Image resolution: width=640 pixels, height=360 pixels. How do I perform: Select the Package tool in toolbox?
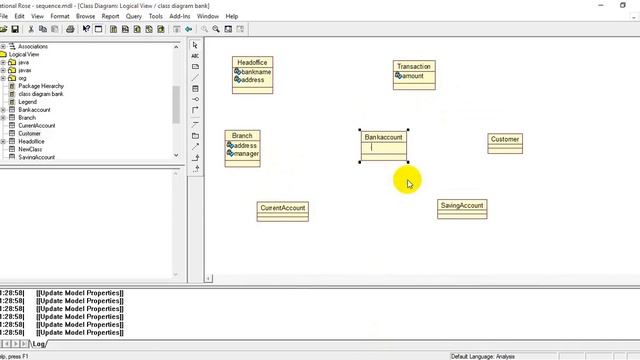[195, 136]
